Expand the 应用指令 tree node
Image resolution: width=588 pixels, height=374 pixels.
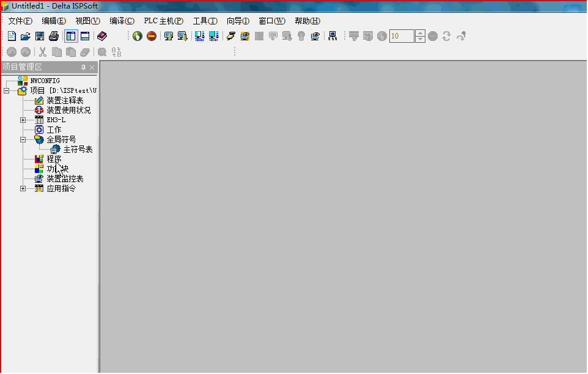(x=23, y=188)
